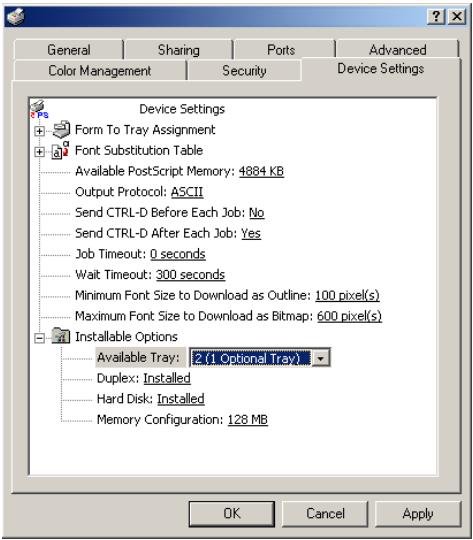Open the Available Tray dropdown arrow

(x=321, y=358)
